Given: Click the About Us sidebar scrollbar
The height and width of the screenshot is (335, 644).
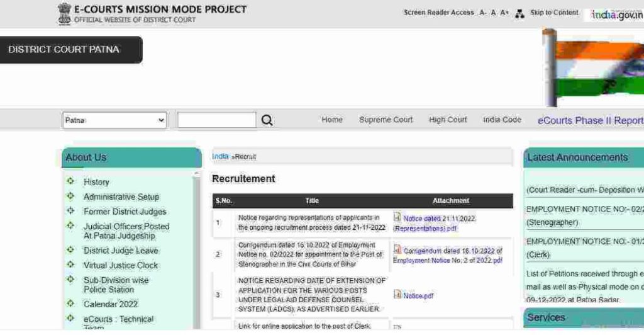Looking at the screenshot, I should (196, 252).
